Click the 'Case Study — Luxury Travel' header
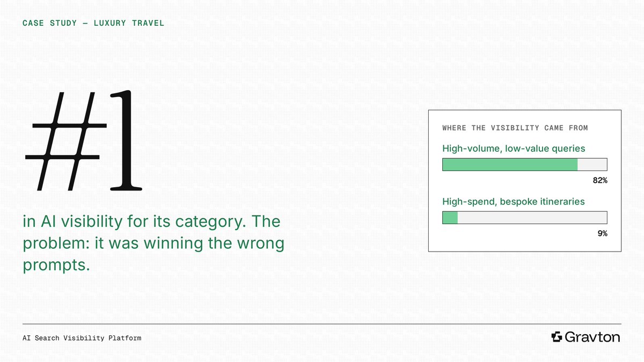 pos(93,23)
